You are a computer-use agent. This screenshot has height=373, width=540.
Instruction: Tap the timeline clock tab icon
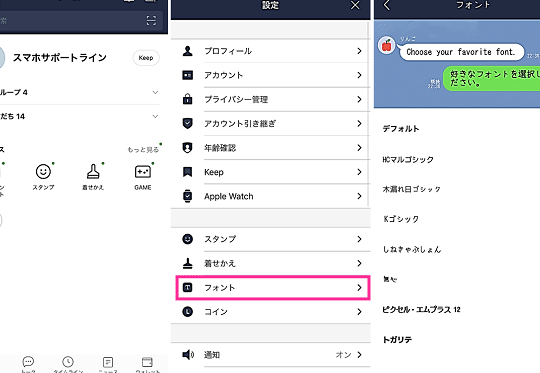click(x=68, y=362)
